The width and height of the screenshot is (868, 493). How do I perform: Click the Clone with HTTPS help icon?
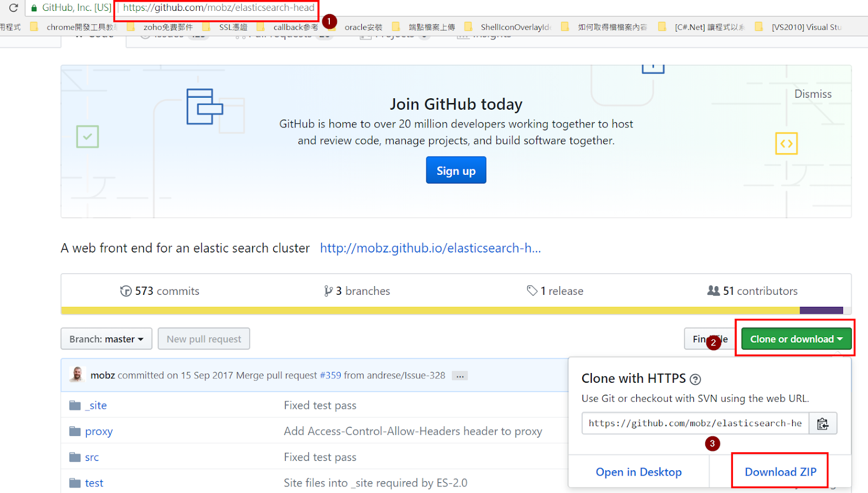(695, 379)
